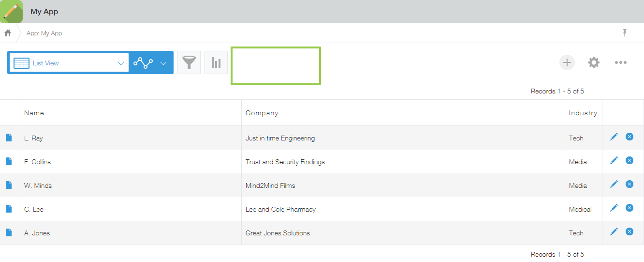Open record details for W. Minds
The width and height of the screenshot is (644, 262).
9,185
